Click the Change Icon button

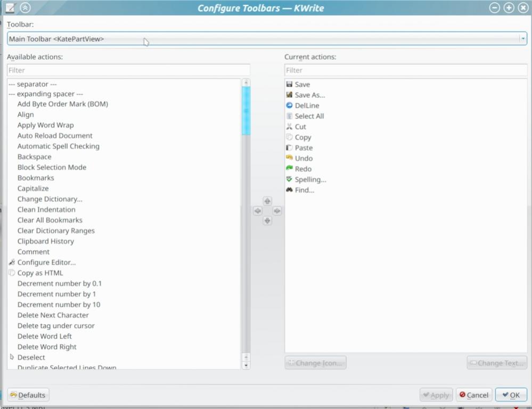tap(316, 363)
